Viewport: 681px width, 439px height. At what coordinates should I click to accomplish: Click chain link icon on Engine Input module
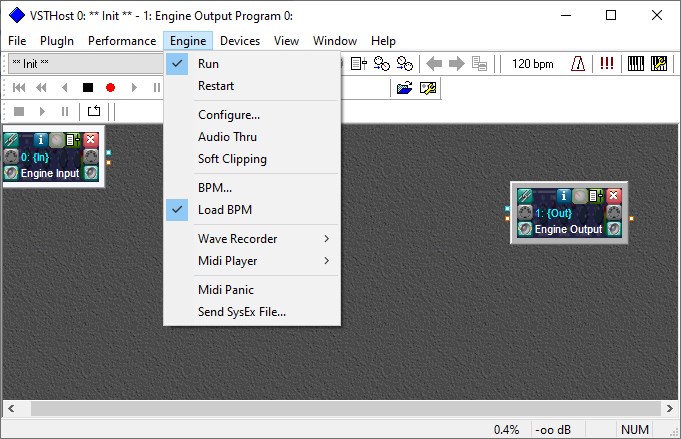point(11,140)
